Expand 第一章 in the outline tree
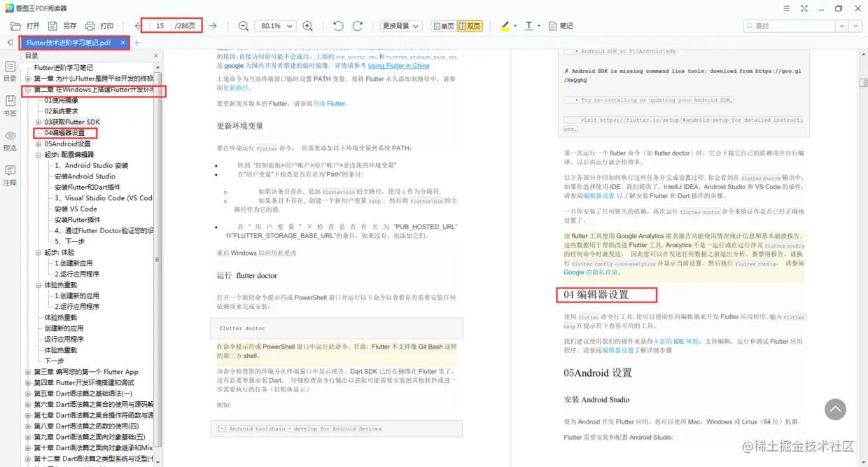Viewport: 868px width, 467px height. pos(28,79)
